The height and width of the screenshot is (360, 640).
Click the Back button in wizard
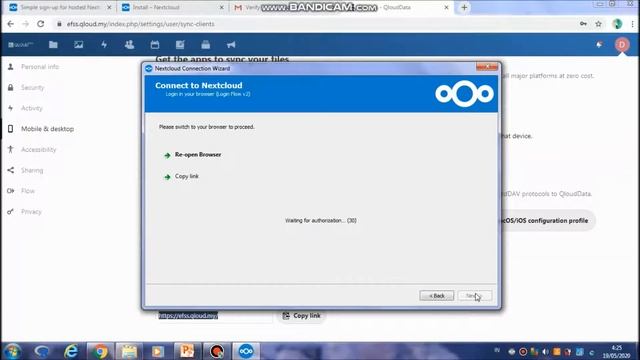(436, 296)
